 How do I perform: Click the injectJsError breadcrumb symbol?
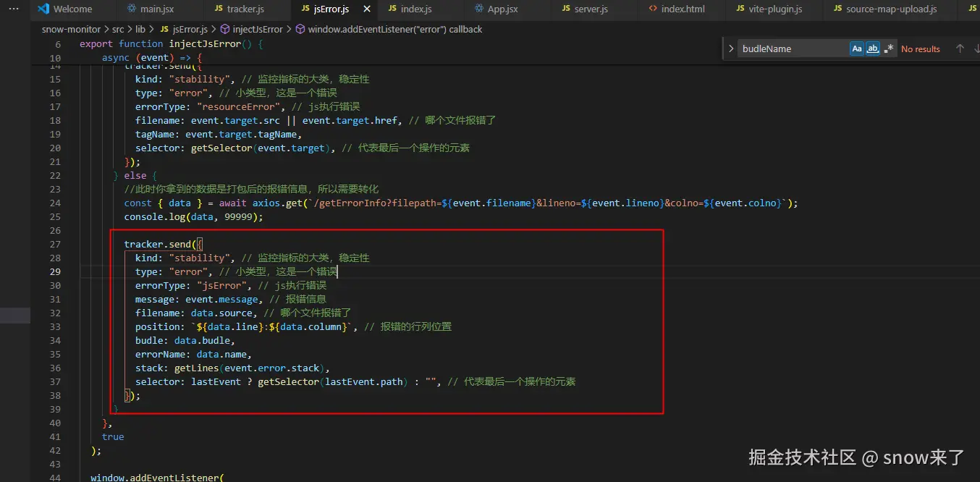(258, 29)
